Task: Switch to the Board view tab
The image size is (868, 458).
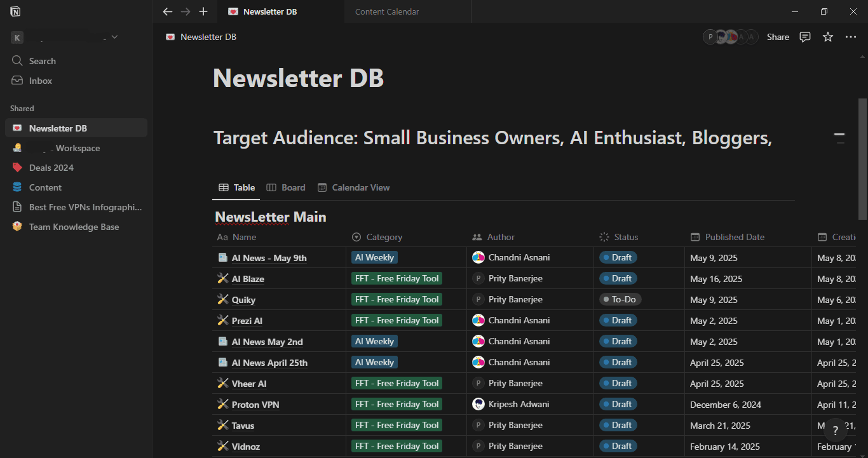Action: pos(286,187)
